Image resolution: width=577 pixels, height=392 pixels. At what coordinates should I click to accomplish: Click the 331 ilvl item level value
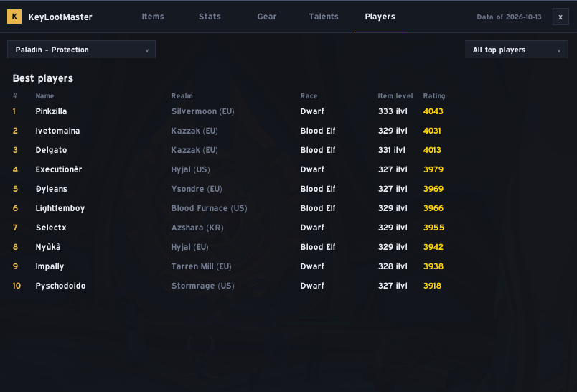pos(392,150)
